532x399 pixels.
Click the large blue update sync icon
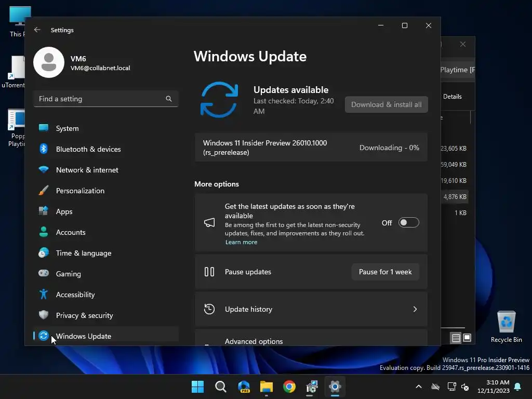(x=219, y=100)
